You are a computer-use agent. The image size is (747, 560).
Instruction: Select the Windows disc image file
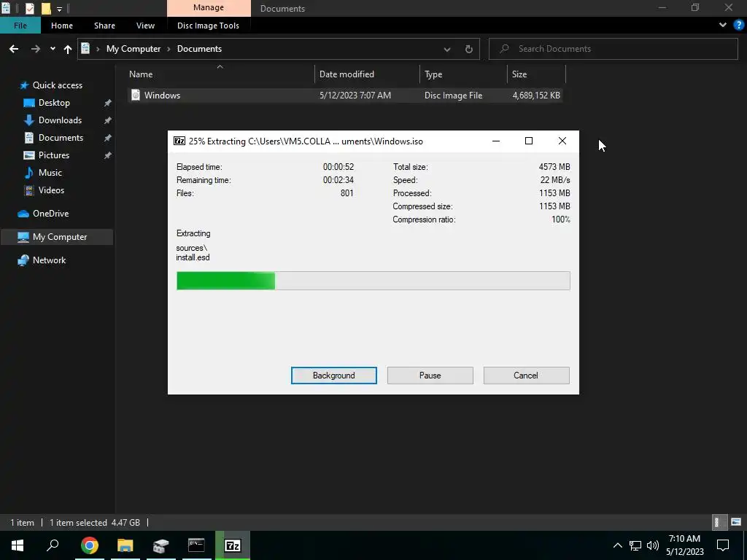click(347, 96)
